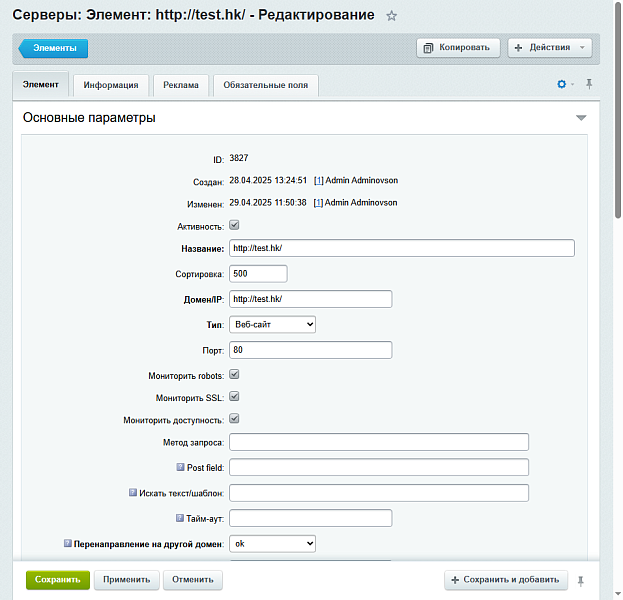Open tab settings gear menu
Viewport: 623px width, 600px height.
point(562,85)
